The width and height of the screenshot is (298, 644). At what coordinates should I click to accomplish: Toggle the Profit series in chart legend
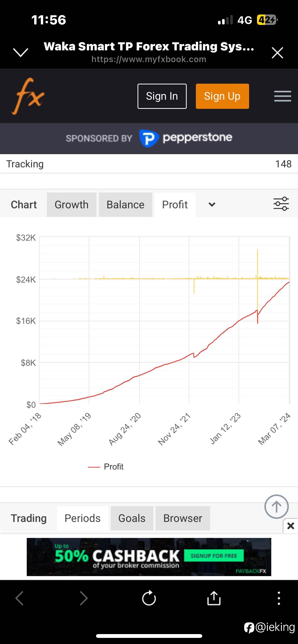tap(106, 467)
